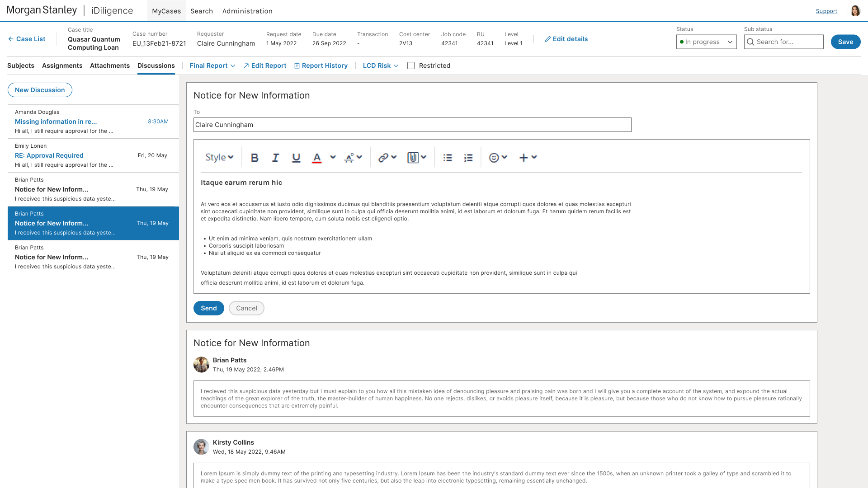Click the plus insert icon
Image resolution: width=868 pixels, height=488 pixels.
(x=524, y=158)
